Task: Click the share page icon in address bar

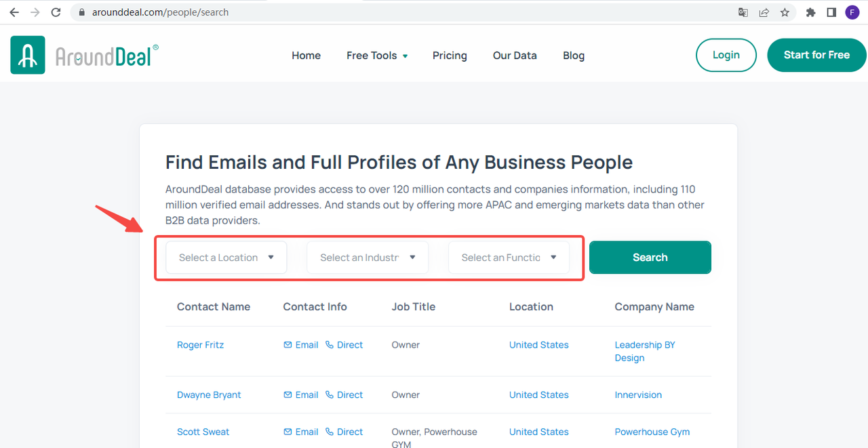Action: click(x=764, y=12)
